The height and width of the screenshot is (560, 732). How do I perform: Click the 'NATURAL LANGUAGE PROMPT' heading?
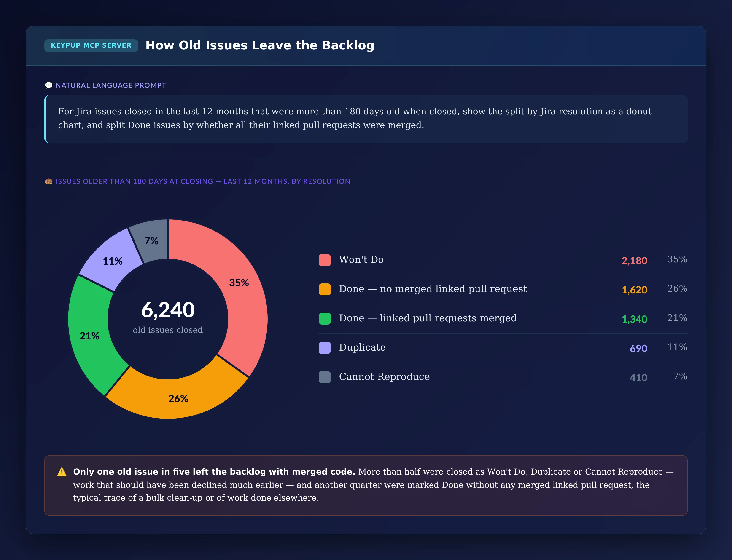click(111, 85)
